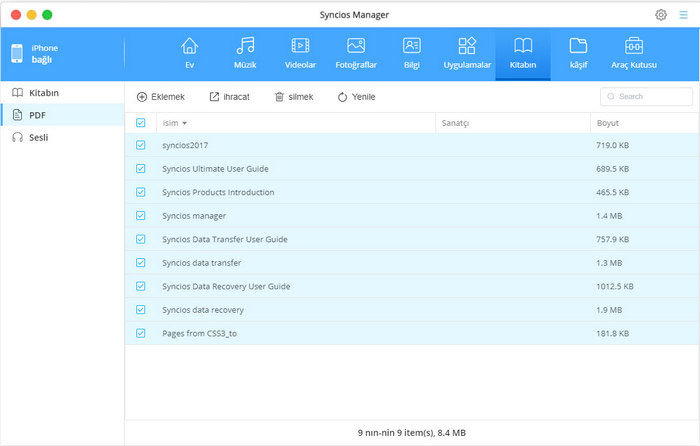
Task: Select the Kitabın books tab
Action: [523, 54]
